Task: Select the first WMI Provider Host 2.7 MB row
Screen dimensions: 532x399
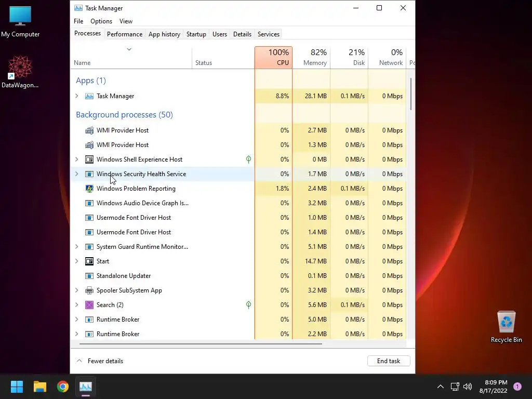Action: (x=238, y=130)
